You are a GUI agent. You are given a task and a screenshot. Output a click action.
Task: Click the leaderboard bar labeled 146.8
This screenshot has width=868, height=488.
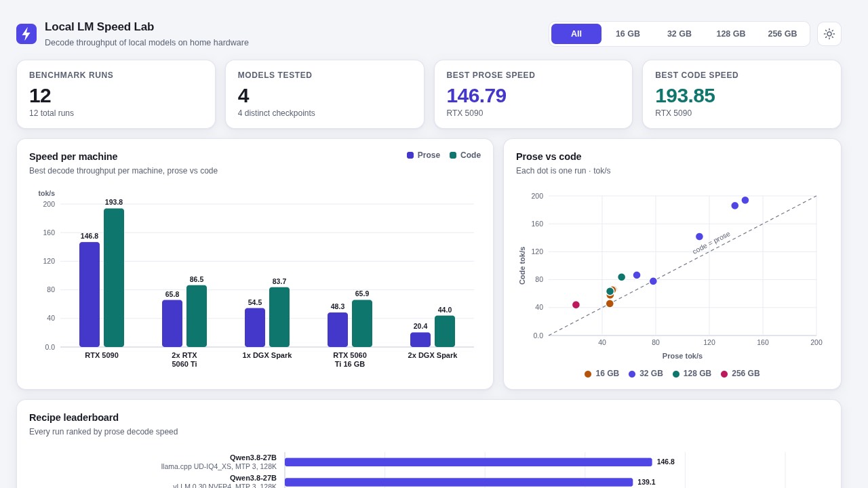tap(469, 462)
